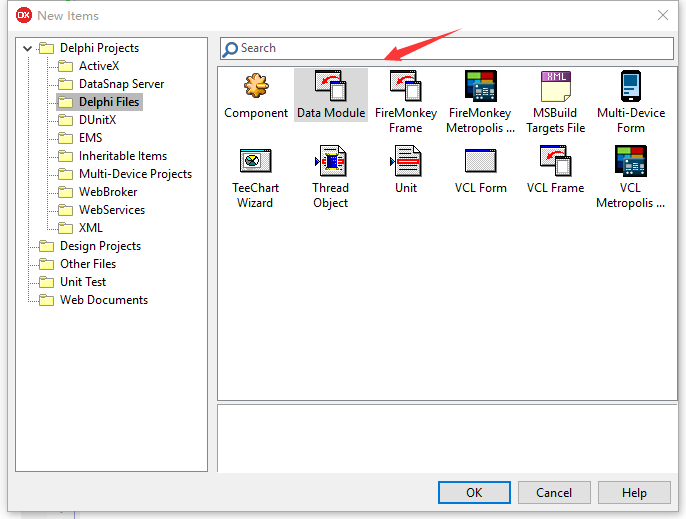
Task: Click the Cancel button
Action: (x=554, y=493)
